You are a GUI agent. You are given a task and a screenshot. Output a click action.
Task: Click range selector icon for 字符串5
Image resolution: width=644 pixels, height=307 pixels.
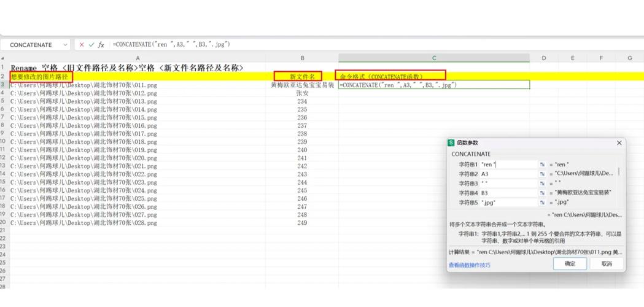coord(542,203)
